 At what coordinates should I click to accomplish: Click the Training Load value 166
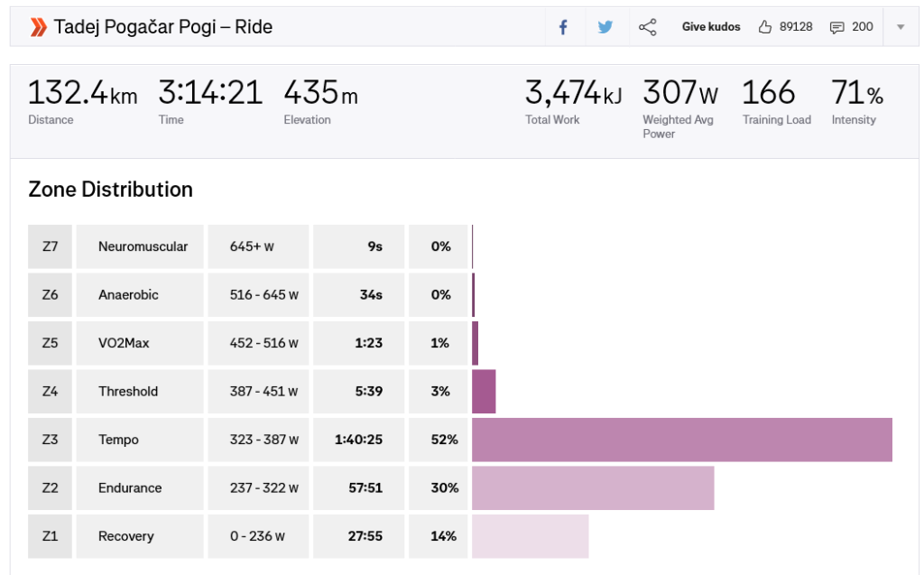(x=769, y=93)
